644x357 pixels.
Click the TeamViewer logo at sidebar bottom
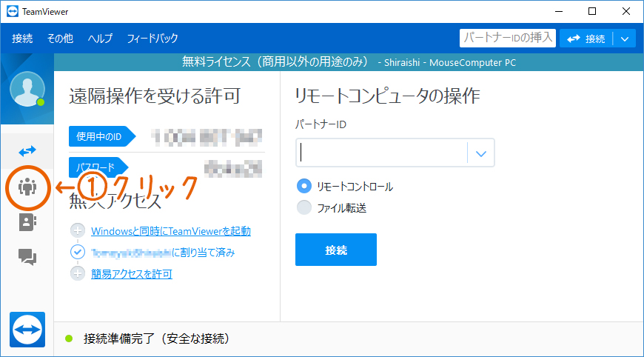27,330
